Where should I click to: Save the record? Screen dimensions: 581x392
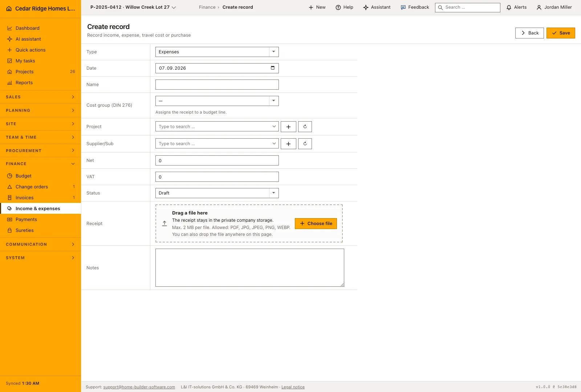click(561, 33)
